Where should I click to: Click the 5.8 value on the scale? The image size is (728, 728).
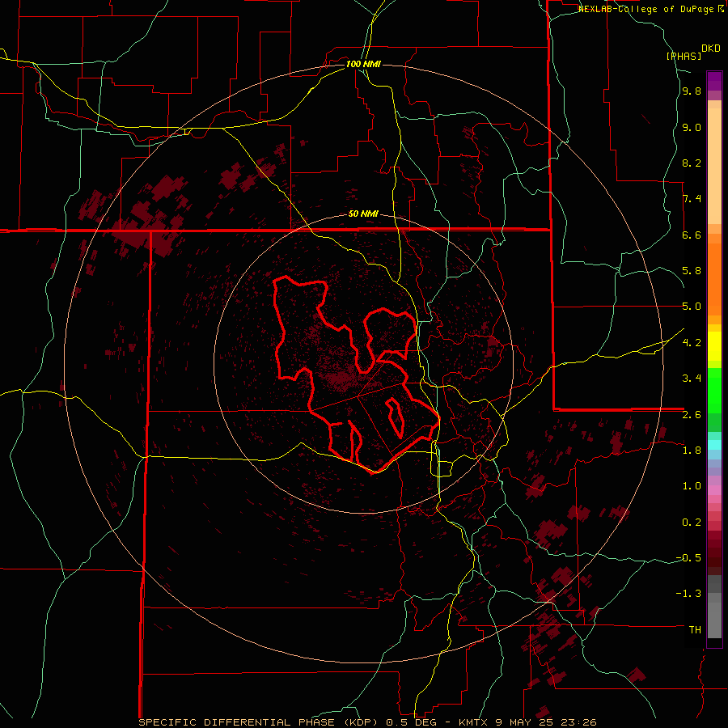692,271
